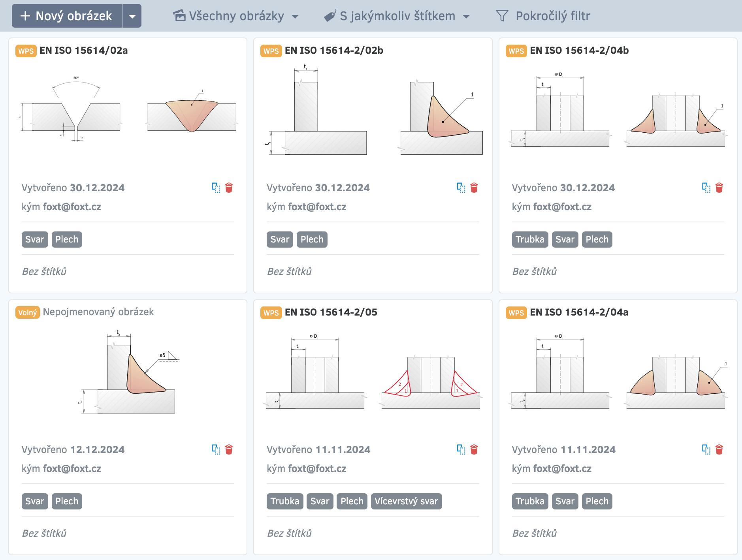The width and height of the screenshot is (742, 560).
Task: Delete the EN ISO 15614-2/04b image
Action: coord(719,188)
